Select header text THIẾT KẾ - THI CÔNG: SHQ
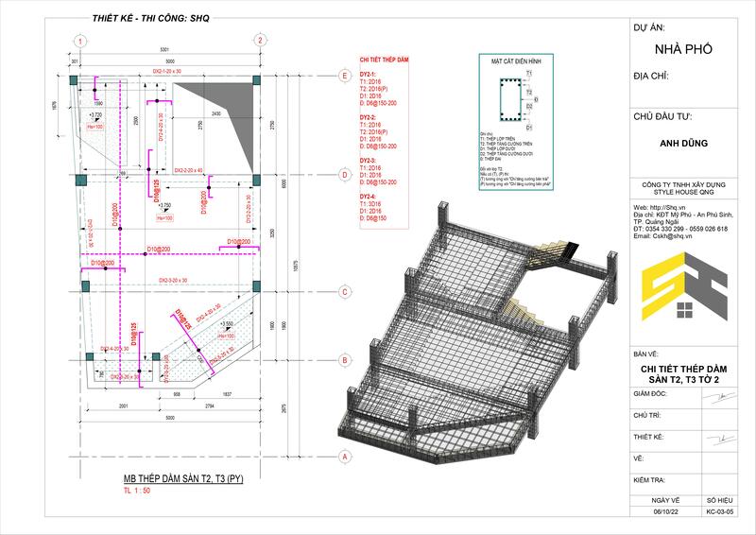This screenshot has width=756, height=535. click(x=151, y=18)
